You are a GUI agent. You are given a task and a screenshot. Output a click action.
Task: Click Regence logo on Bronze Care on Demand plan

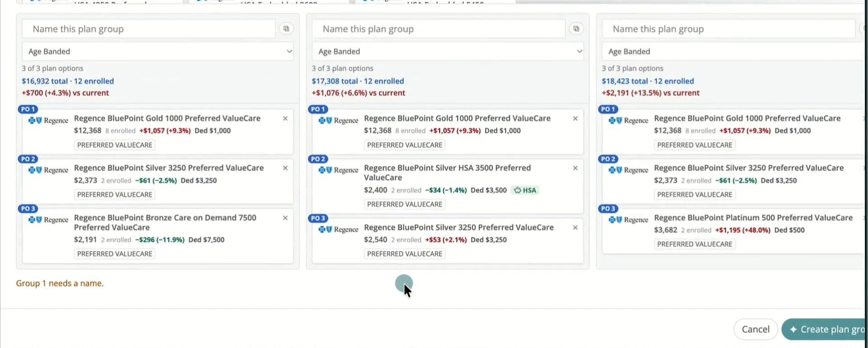click(x=48, y=220)
